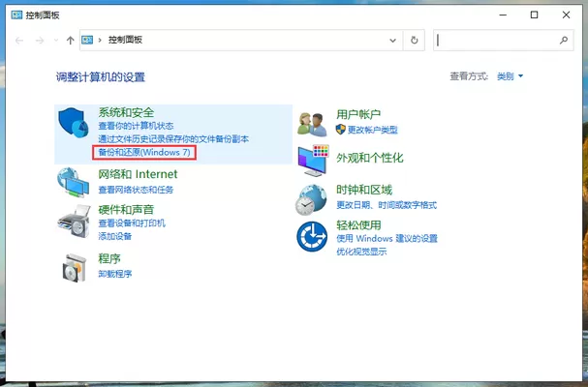Open the 外观和个性化 heading
The image size is (588, 387).
[370, 158]
